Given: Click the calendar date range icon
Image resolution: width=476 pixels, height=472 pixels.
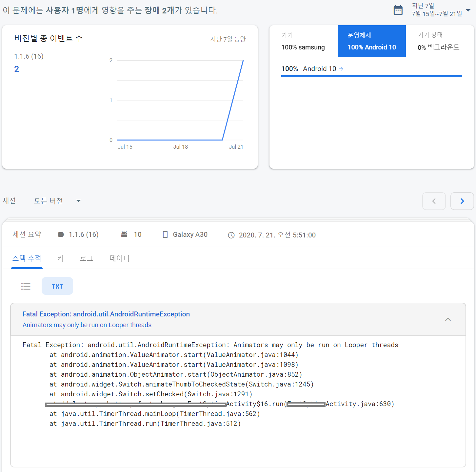Looking at the screenshot, I should 398,10.
